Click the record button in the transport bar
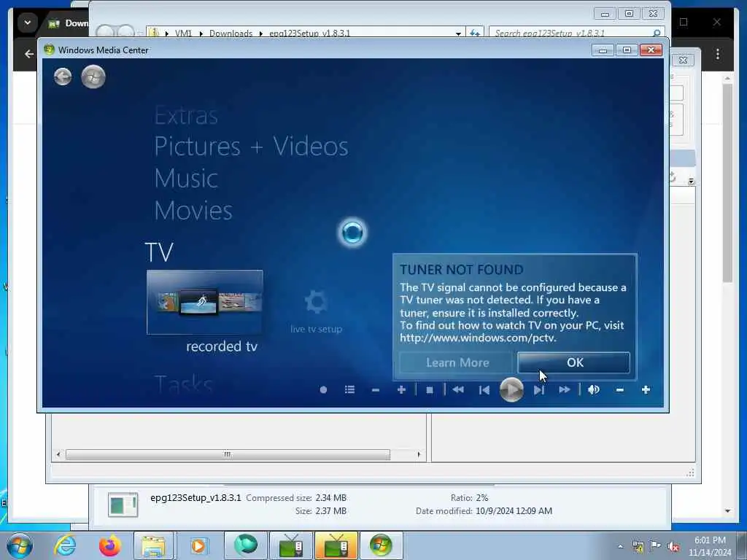Image resolution: width=747 pixels, height=560 pixels. (x=323, y=390)
